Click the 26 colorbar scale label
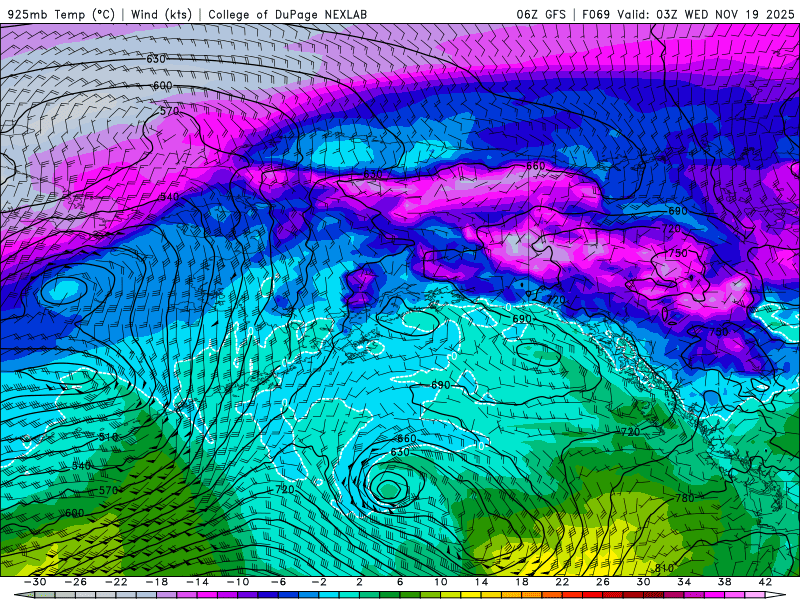 (x=603, y=582)
